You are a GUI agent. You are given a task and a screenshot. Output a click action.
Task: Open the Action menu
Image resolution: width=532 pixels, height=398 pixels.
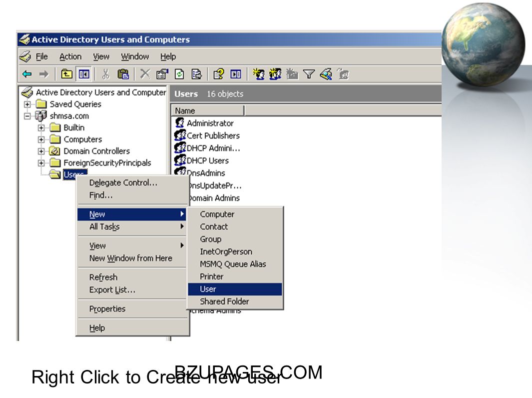[x=70, y=56]
